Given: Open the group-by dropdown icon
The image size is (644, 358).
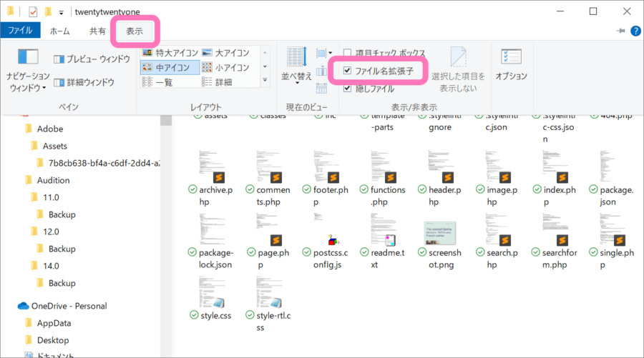Looking at the screenshot, I should click(x=324, y=53).
